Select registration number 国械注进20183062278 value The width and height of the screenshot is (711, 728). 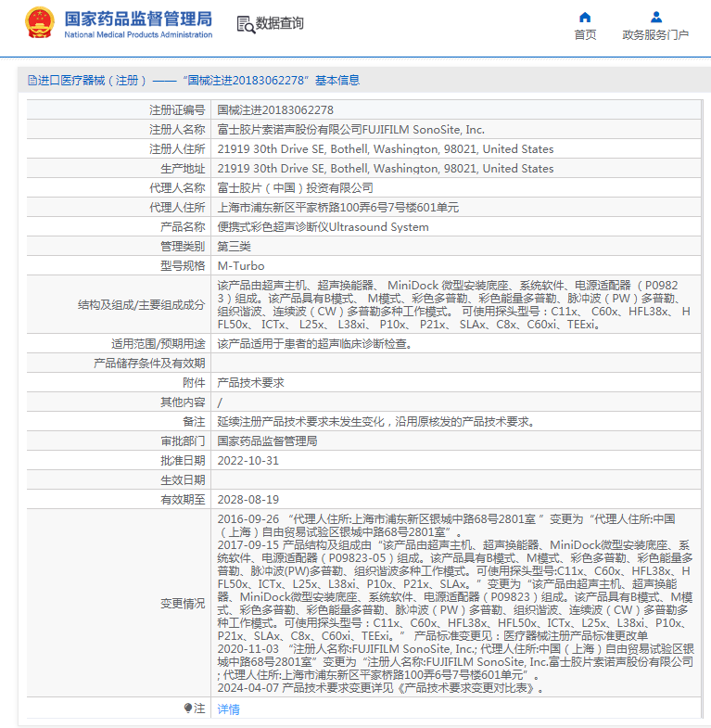point(275,110)
